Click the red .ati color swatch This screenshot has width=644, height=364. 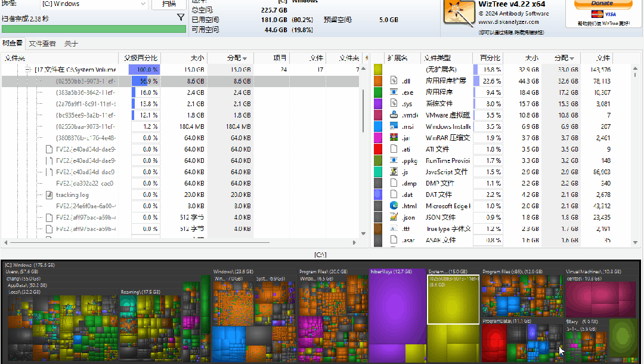(x=378, y=149)
